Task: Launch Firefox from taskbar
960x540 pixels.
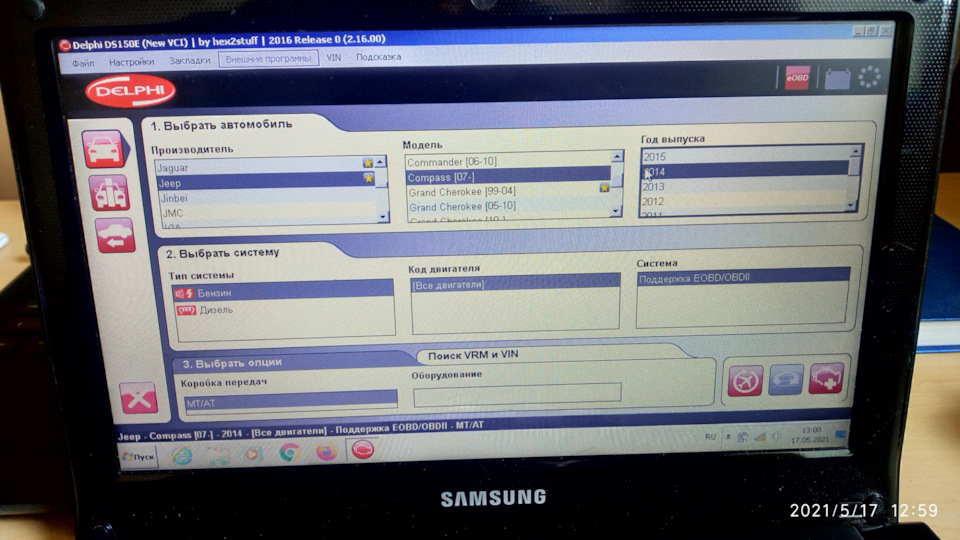Action: click(326, 452)
